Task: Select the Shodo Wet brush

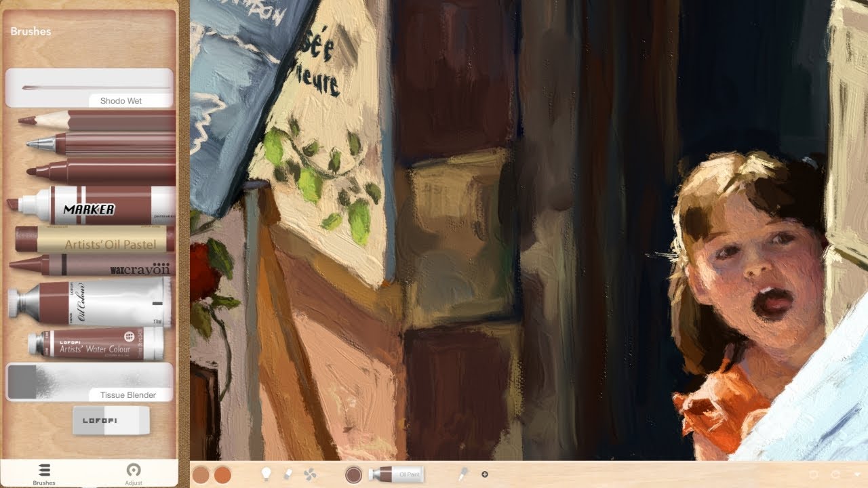Action: (x=90, y=87)
